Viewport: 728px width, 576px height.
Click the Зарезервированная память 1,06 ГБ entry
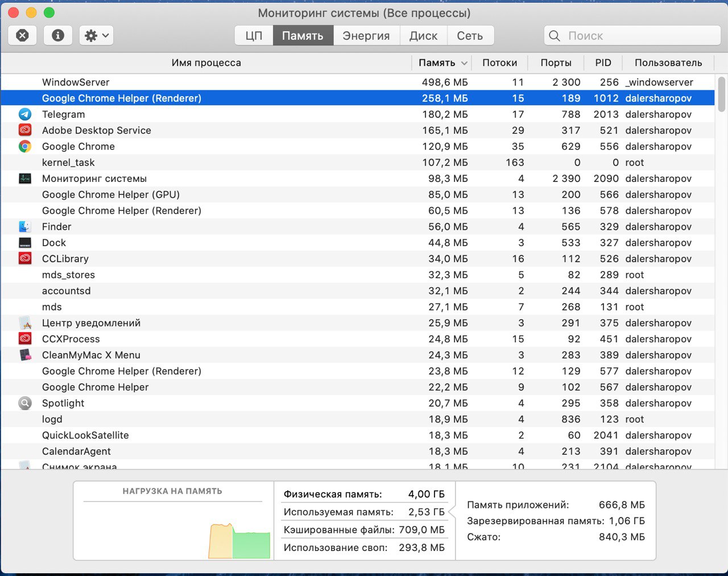(x=556, y=521)
